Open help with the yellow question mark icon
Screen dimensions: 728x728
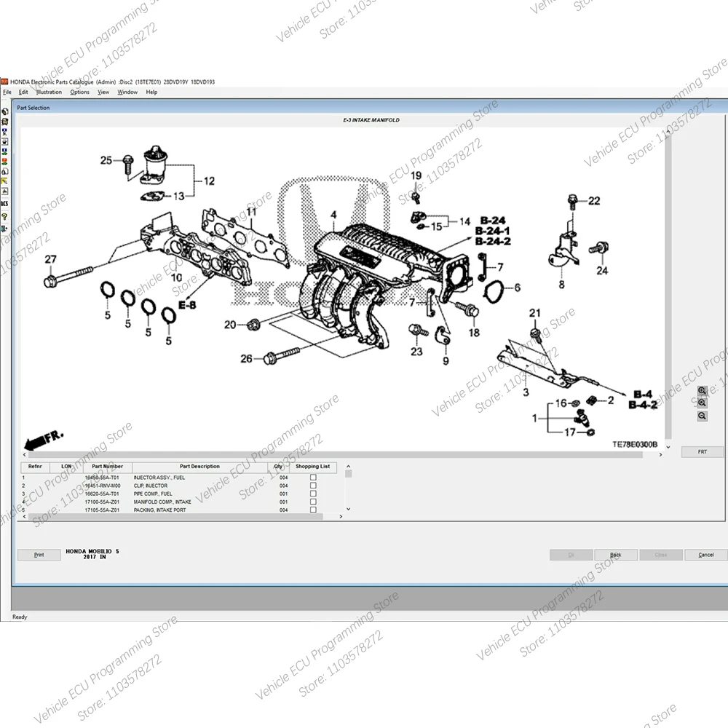click(4, 217)
